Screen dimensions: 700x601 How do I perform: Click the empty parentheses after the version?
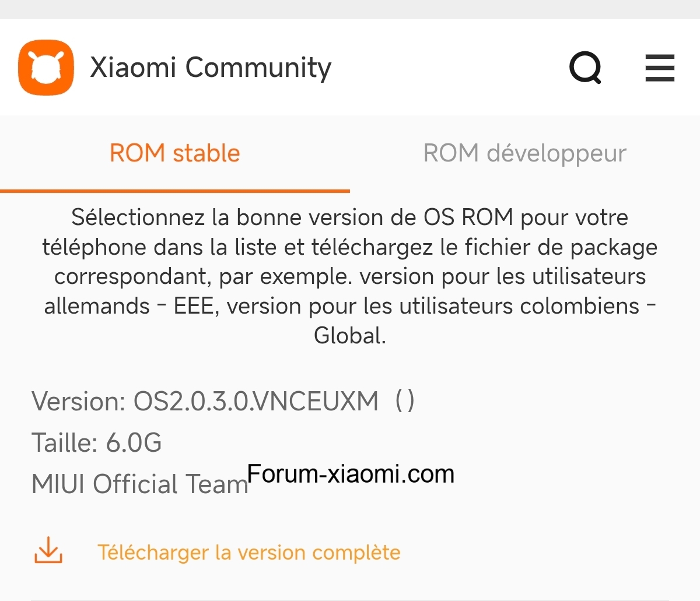pos(405,401)
